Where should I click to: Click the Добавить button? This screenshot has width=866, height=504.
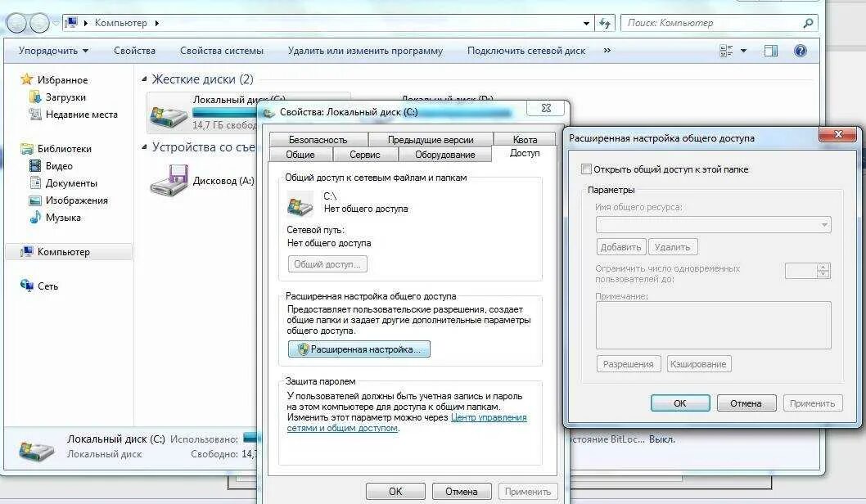point(620,247)
